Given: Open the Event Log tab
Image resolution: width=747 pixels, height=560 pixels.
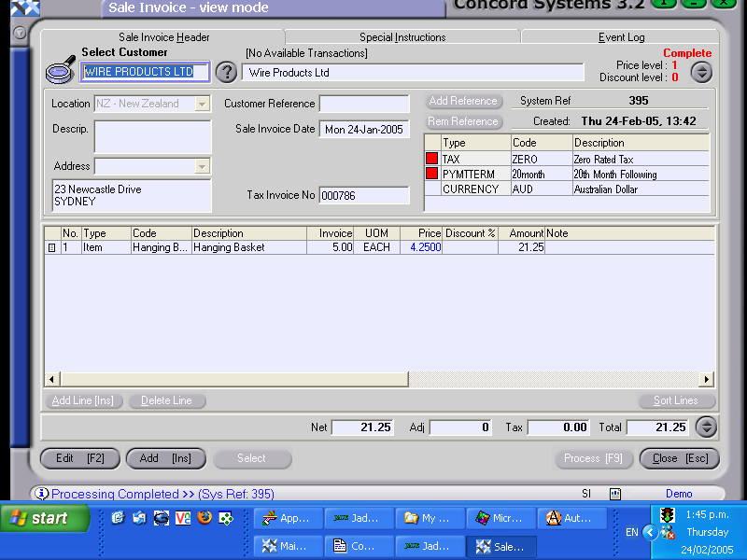Looking at the screenshot, I should tap(621, 37).
